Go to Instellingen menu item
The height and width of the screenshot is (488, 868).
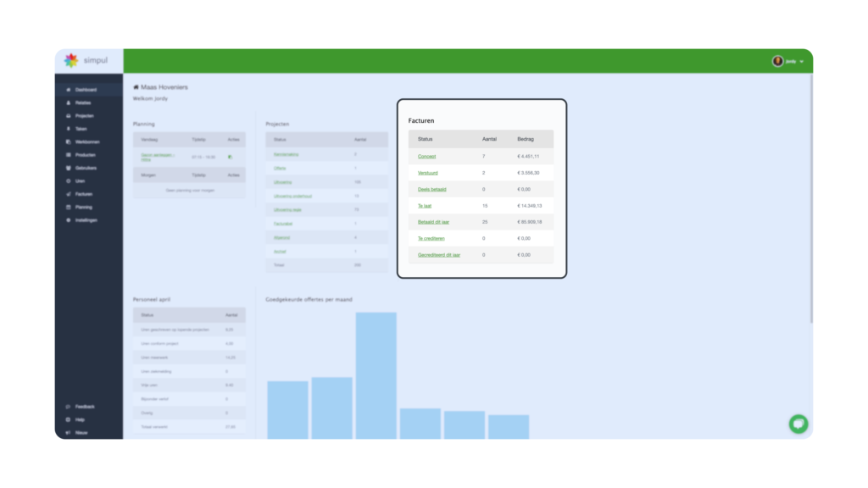pos(86,220)
